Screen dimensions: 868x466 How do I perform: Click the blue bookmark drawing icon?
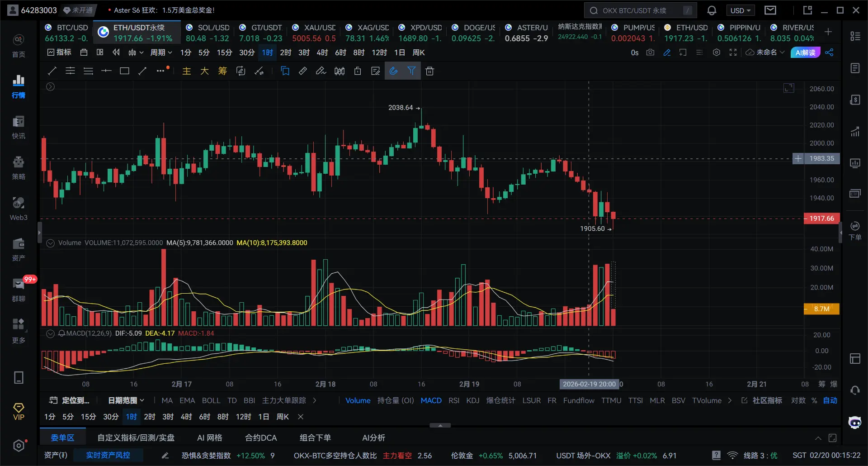[285, 71]
